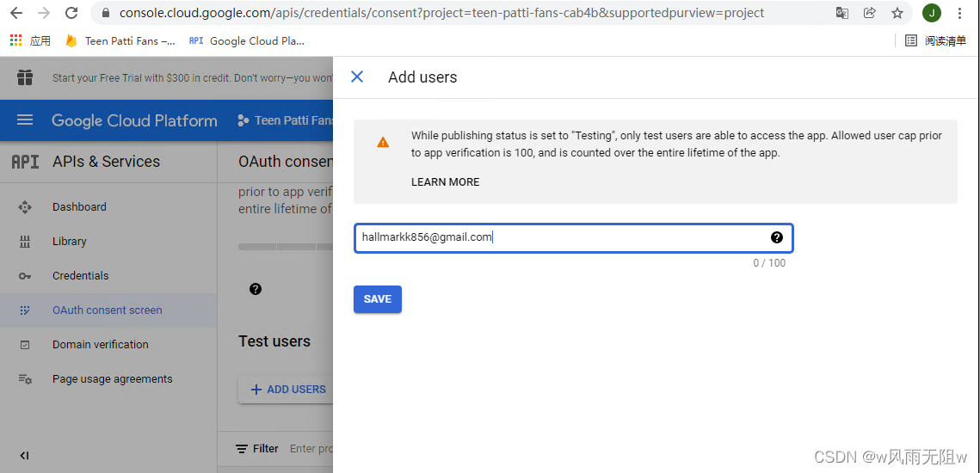
Task: Reload the page in browser
Action: [x=71, y=13]
